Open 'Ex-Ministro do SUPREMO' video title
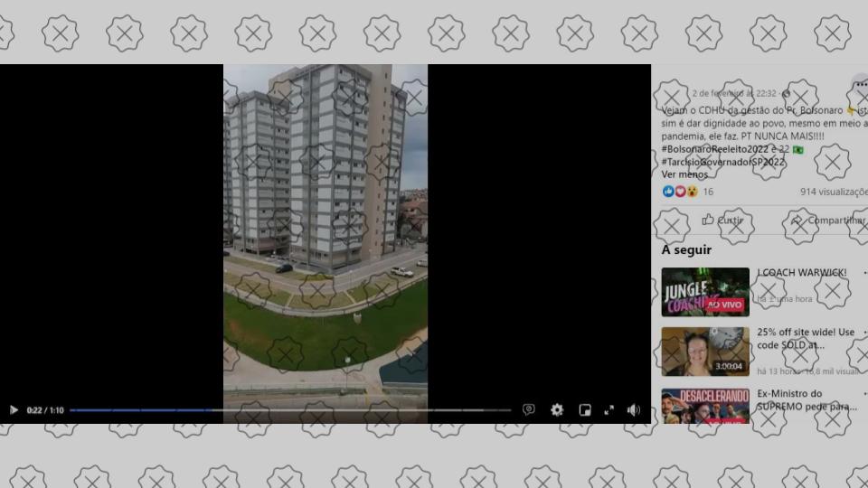 (x=807, y=399)
